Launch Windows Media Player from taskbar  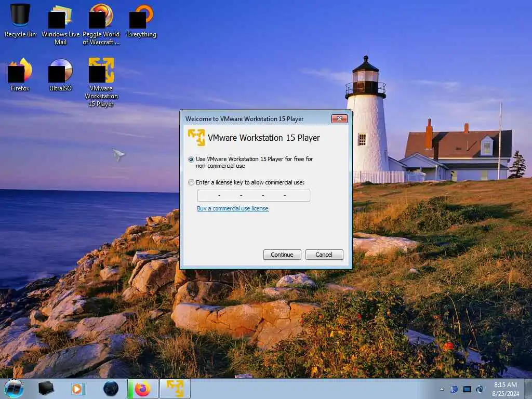pyautogui.click(x=77, y=389)
